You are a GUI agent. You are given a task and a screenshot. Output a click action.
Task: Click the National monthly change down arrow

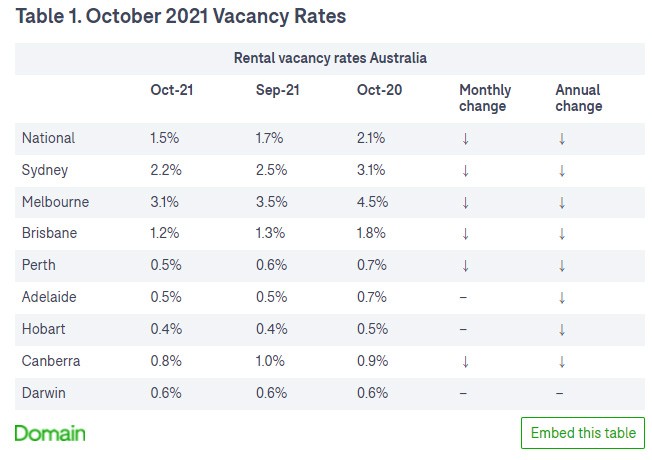pyautogui.click(x=465, y=138)
